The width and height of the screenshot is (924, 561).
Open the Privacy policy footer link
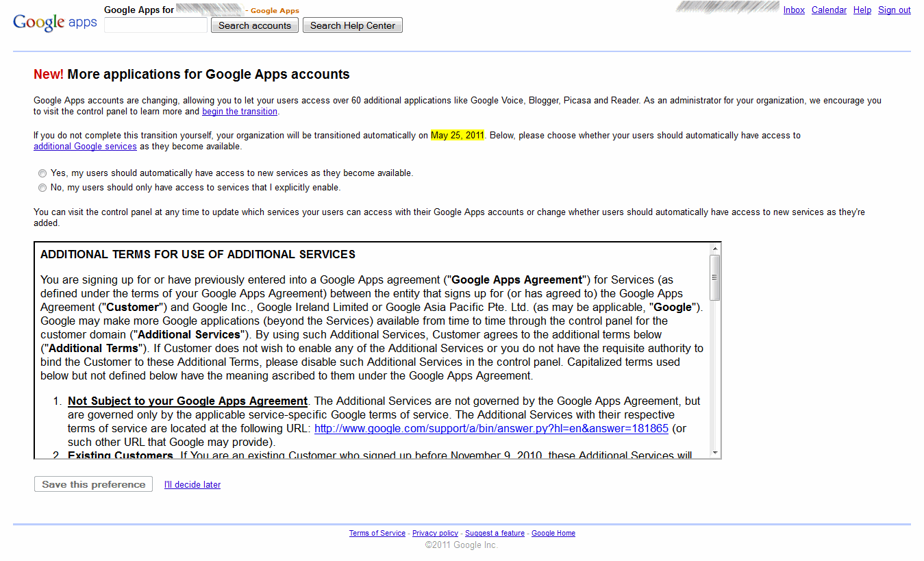pyautogui.click(x=435, y=534)
